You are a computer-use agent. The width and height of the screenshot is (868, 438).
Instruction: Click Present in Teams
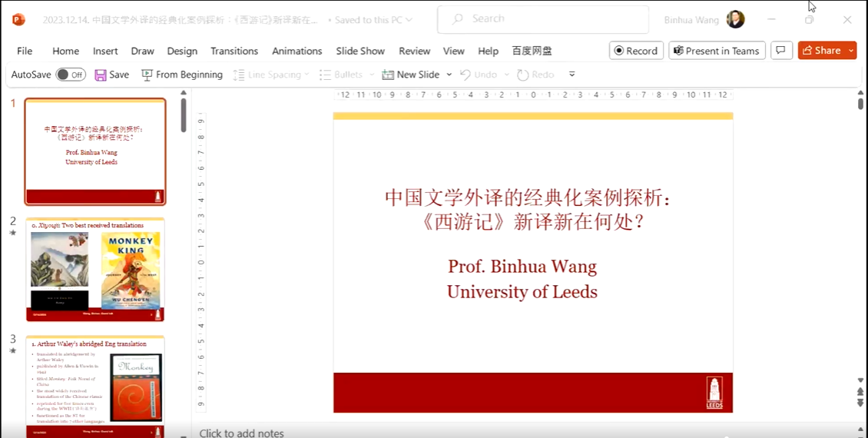pyautogui.click(x=716, y=51)
